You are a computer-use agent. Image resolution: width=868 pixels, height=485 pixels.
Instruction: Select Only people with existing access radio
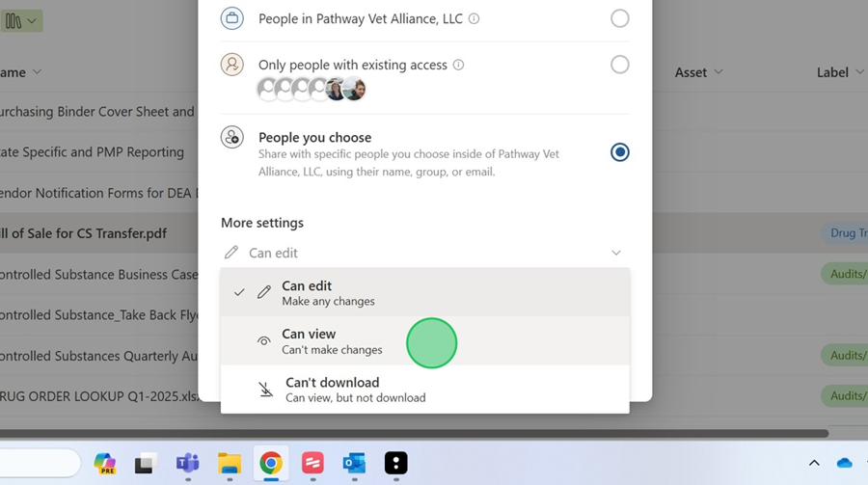(619, 65)
